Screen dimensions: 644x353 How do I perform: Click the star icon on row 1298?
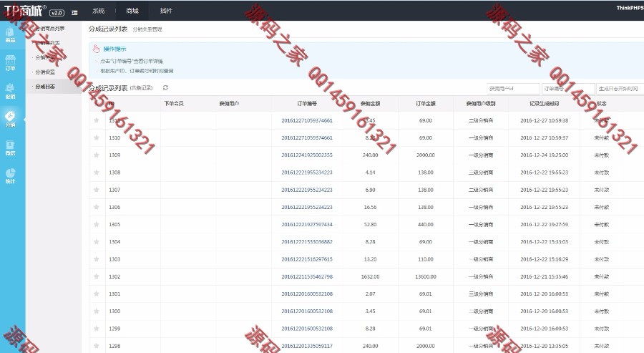[x=97, y=346]
